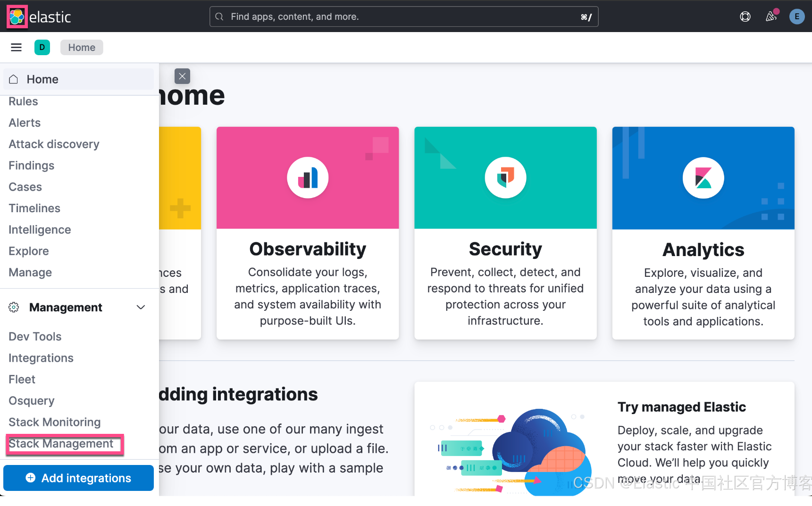812x506 pixels.
Task: Click the Kibana Analytics icon
Action: tap(703, 178)
